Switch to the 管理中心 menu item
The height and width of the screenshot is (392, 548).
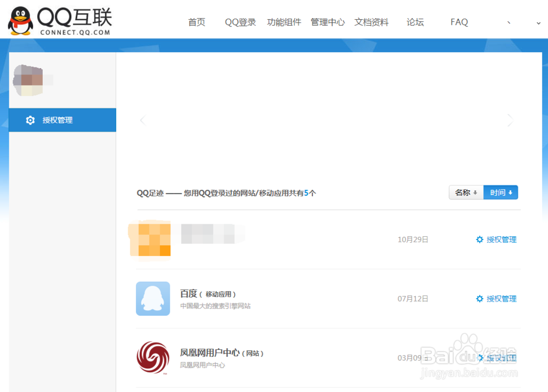point(327,22)
